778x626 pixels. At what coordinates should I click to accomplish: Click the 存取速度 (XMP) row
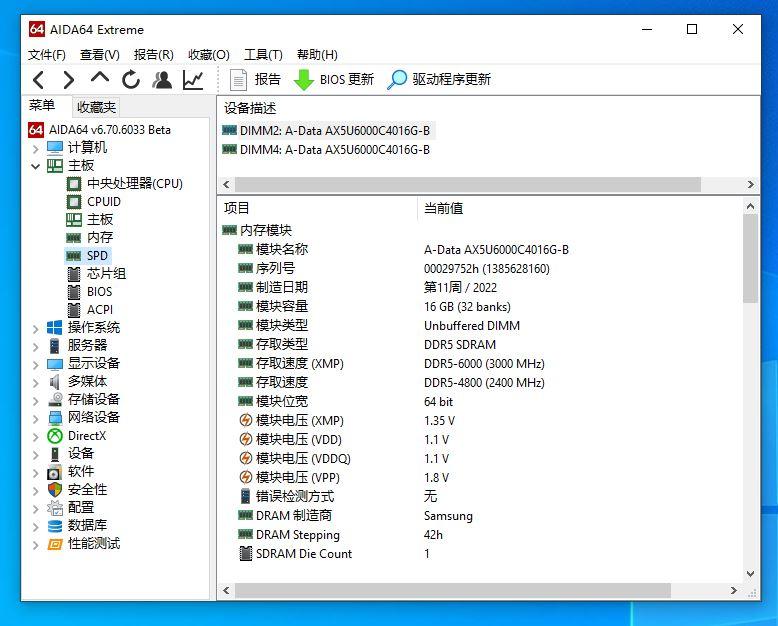tap(391, 364)
